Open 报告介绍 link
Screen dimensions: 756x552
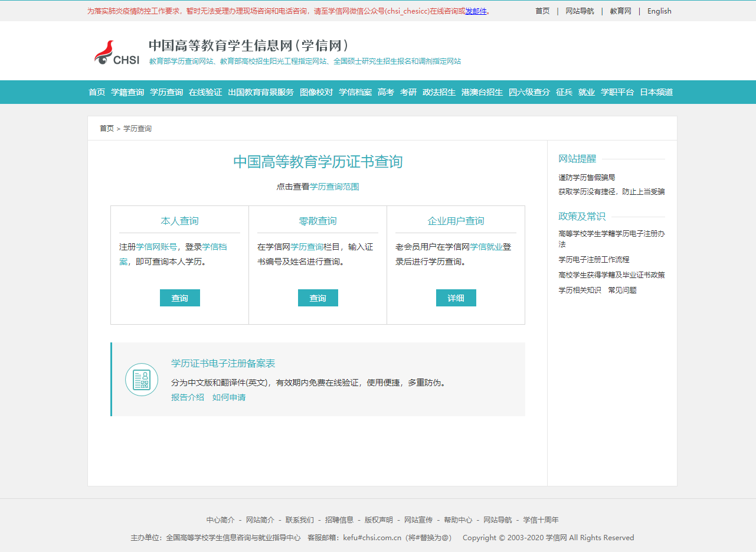tap(188, 397)
